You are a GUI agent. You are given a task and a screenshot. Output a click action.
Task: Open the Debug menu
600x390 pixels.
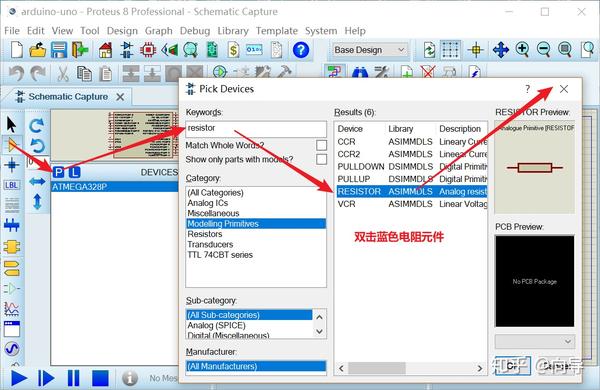tap(195, 31)
